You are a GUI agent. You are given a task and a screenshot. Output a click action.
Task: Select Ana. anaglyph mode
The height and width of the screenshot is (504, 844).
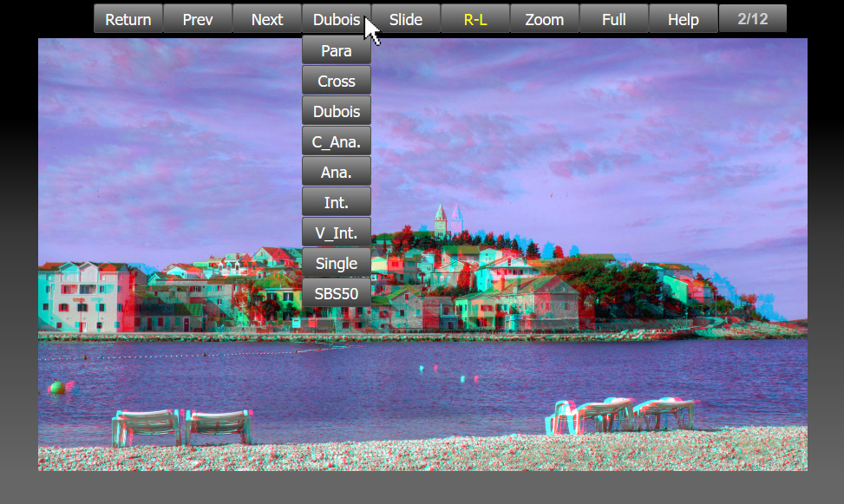pos(337,172)
